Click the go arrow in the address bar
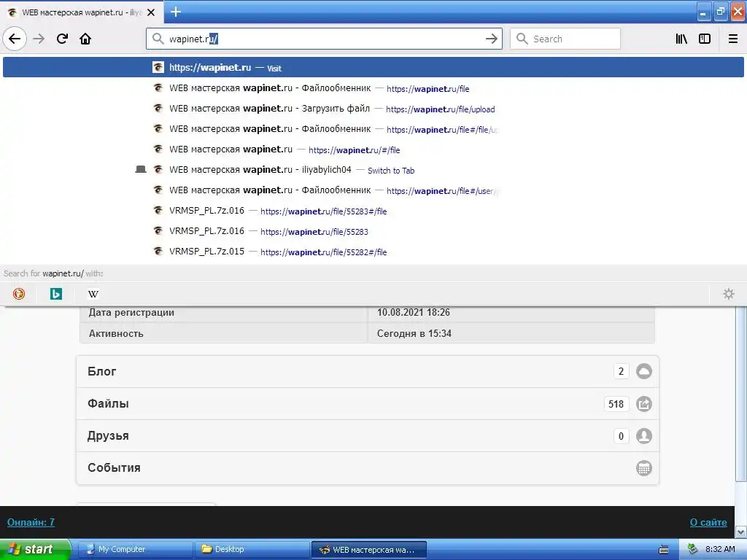The height and width of the screenshot is (560, 747). click(491, 39)
